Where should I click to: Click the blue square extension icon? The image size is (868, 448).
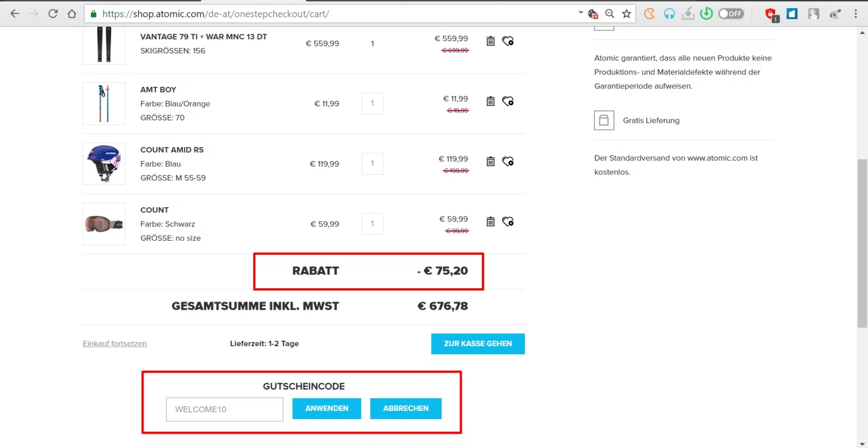coord(792,14)
